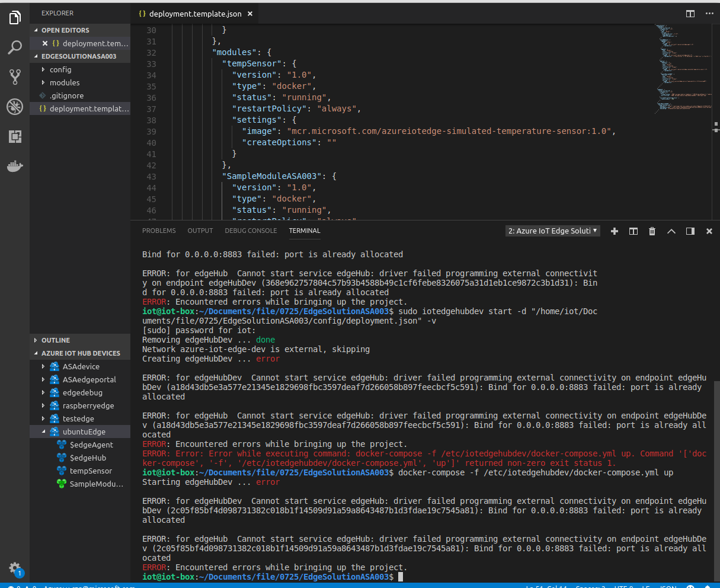Click the editor minimap preview
The height and width of the screenshot is (588, 720).
coord(683,68)
